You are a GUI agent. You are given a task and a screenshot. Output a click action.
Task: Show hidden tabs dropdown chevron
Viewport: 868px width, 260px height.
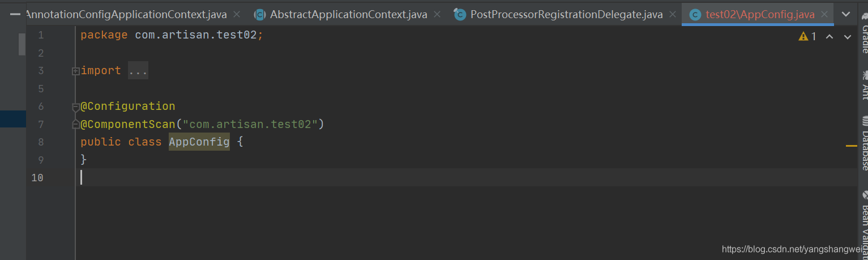click(x=846, y=14)
